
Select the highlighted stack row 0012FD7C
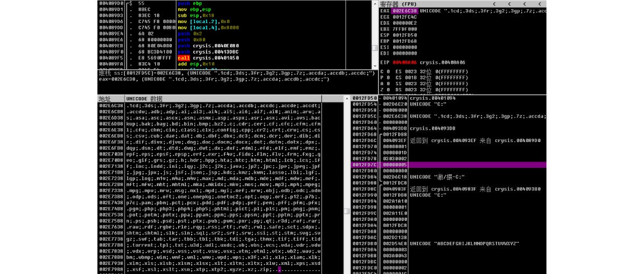point(449,165)
